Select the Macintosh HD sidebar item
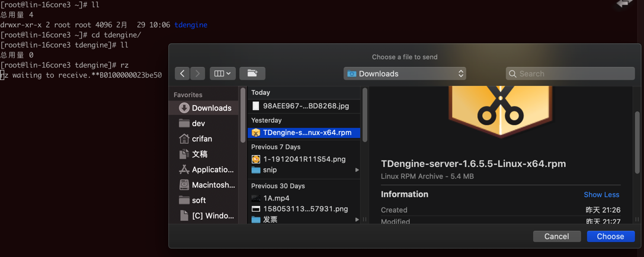 coord(213,185)
